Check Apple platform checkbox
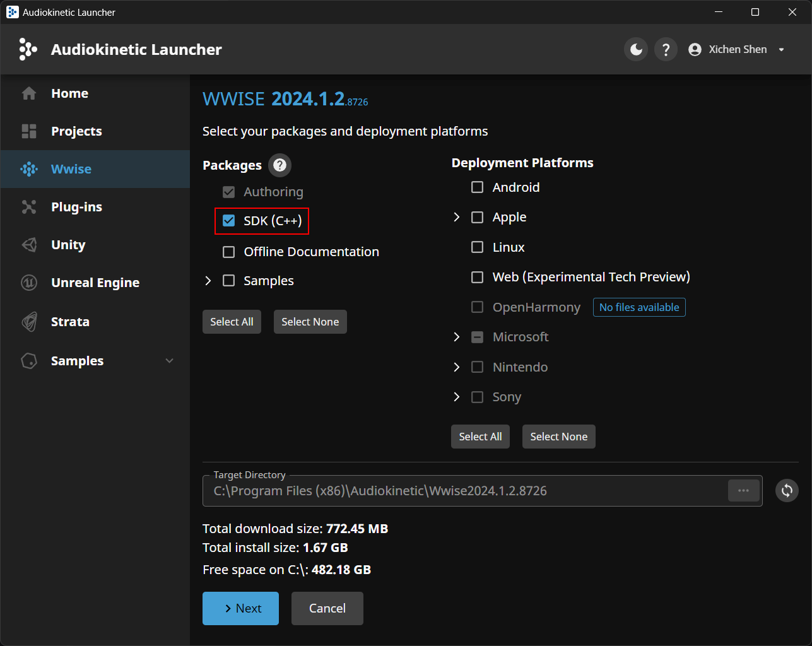 point(478,217)
